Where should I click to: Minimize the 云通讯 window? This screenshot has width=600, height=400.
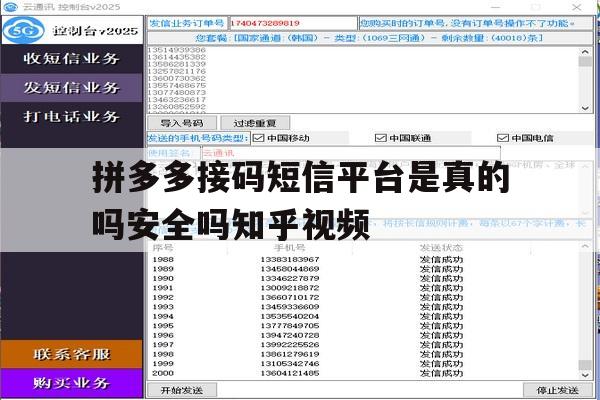pyautogui.click(x=496, y=7)
